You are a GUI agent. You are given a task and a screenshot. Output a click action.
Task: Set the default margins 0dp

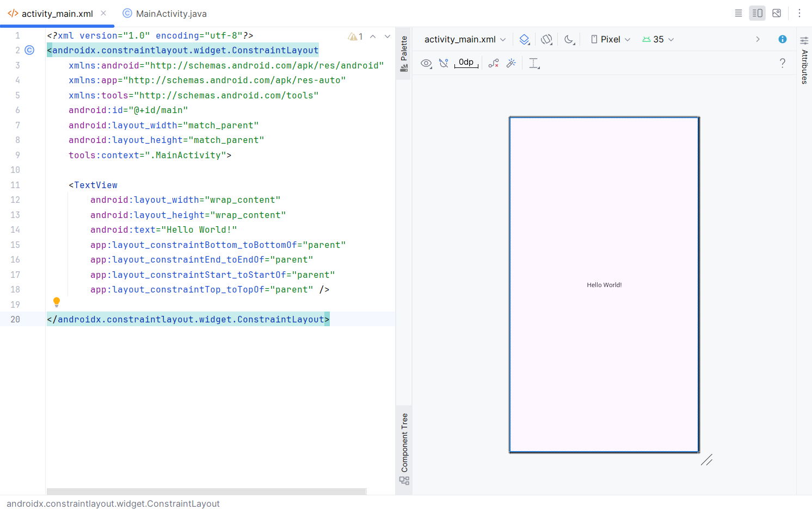coord(466,63)
